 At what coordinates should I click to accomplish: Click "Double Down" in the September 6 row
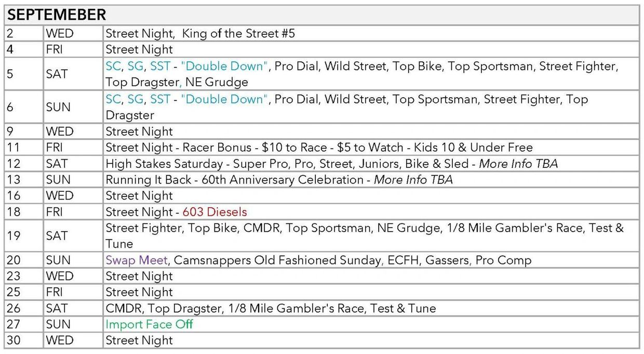226,99
